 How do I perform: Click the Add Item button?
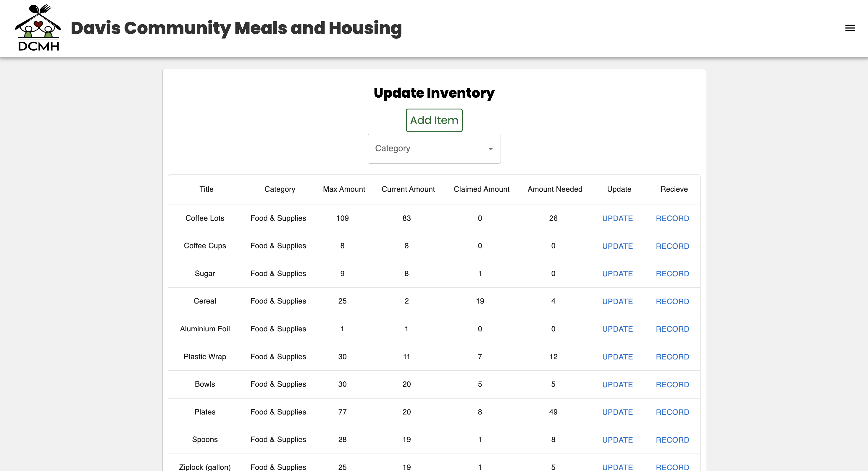point(434,120)
